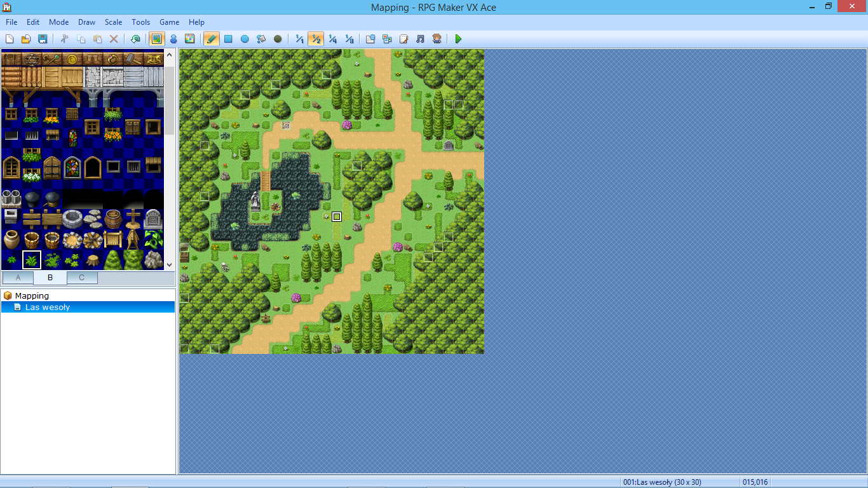
Task: Open the Help menu
Action: 196,22
